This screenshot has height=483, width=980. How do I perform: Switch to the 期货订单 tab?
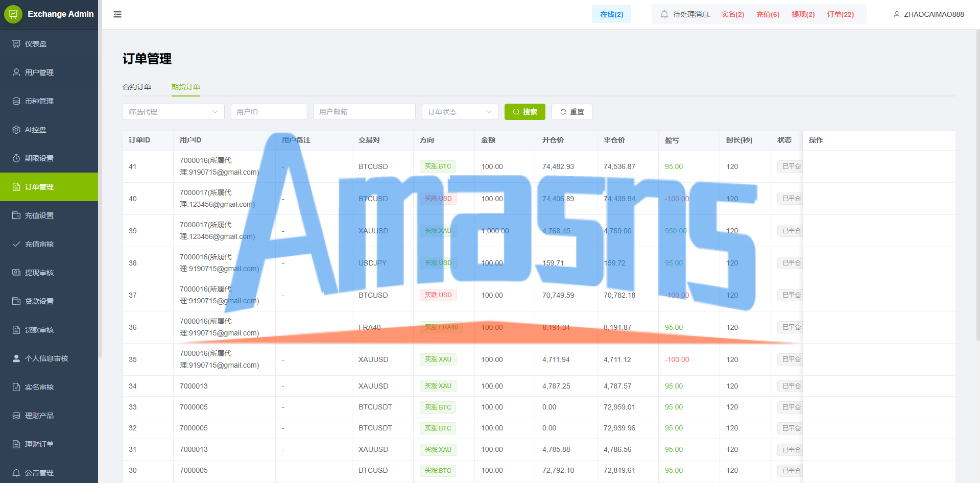tap(186, 87)
